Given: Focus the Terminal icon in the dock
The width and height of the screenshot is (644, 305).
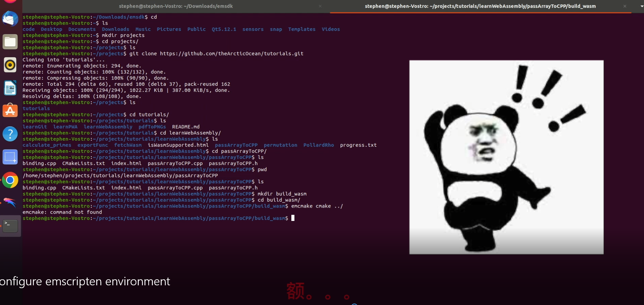Looking at the screenshot, I should pos(10,226).
